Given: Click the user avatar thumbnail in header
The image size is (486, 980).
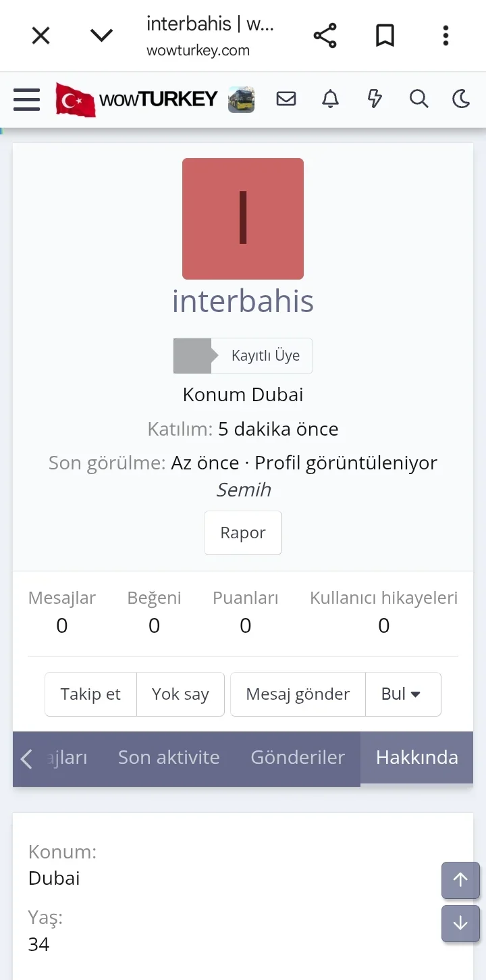Looking at the screenshot, I should [241, 100].
